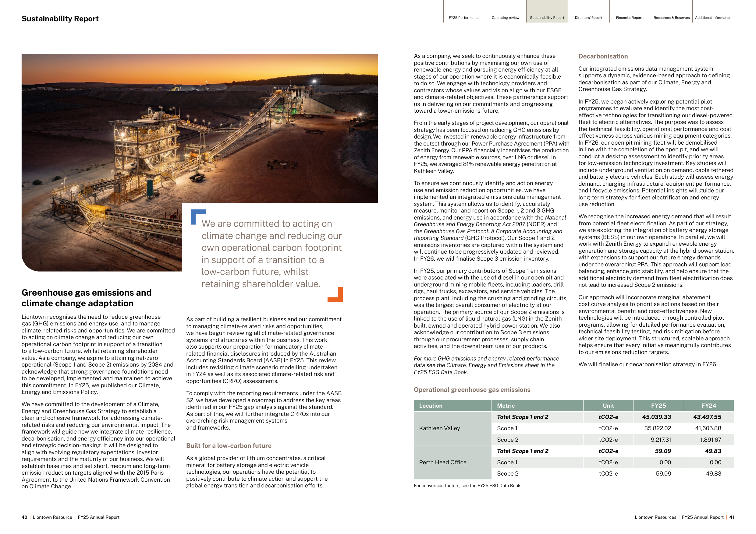Click the 'Unit' column header

coord(608,406)
